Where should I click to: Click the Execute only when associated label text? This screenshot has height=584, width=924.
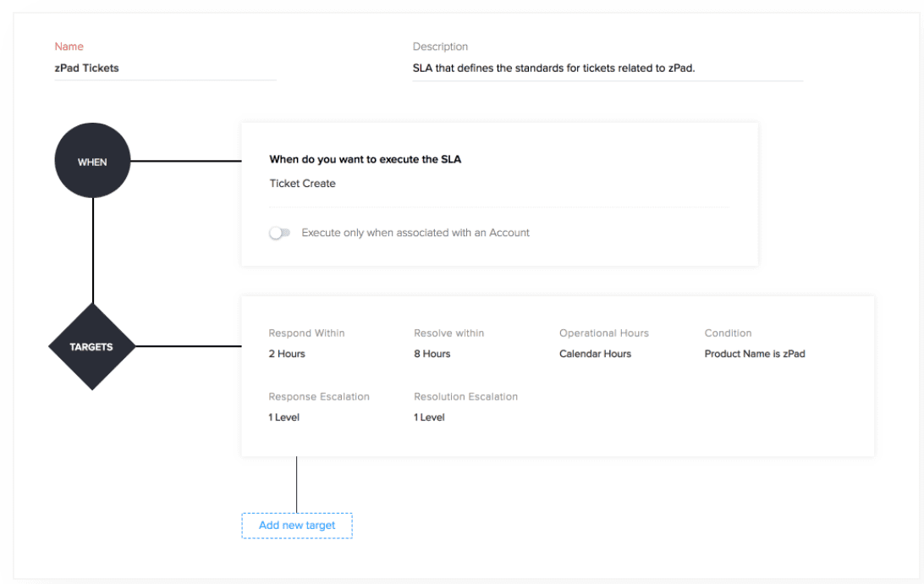click(x=415, y=233)
